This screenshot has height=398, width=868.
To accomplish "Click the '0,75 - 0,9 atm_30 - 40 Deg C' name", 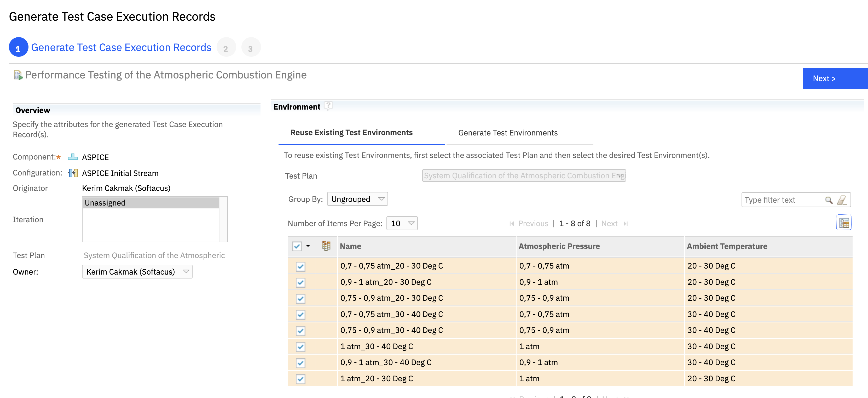I will [x=392, y=330].
